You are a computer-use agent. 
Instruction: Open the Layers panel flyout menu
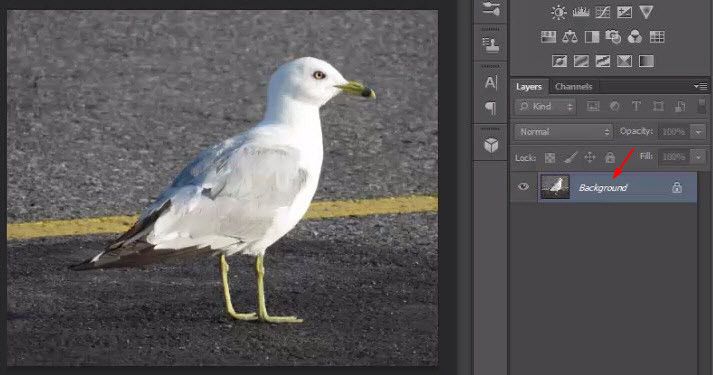point(701,86)
